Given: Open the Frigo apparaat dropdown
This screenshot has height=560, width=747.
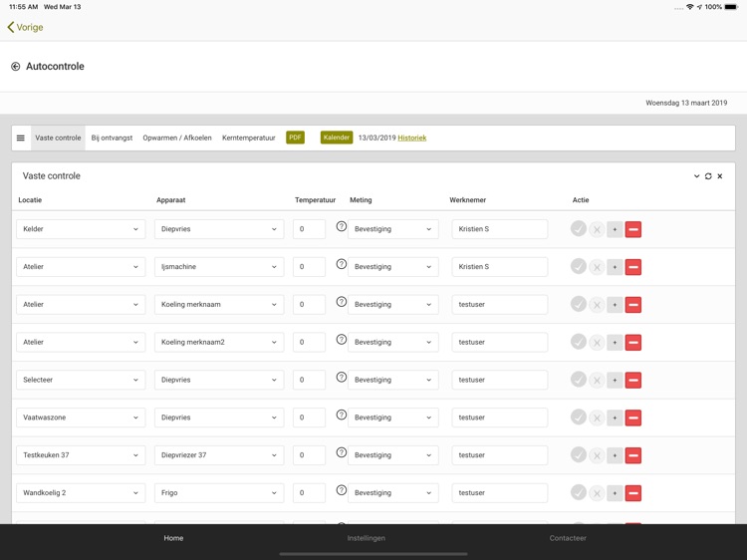Looking at the screenshot, I should coord(219,493).
